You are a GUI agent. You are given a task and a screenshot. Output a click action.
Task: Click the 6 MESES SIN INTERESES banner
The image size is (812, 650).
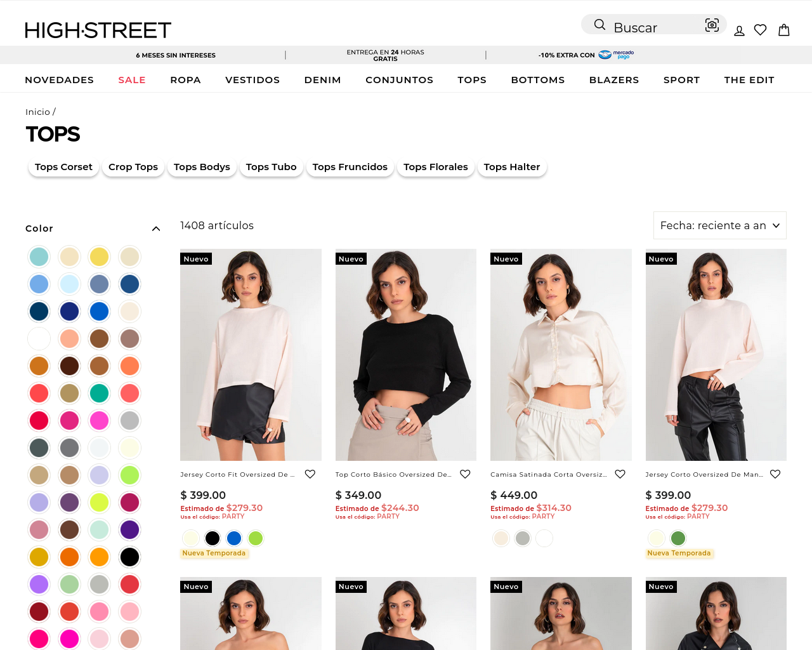(x=176, y=55)
